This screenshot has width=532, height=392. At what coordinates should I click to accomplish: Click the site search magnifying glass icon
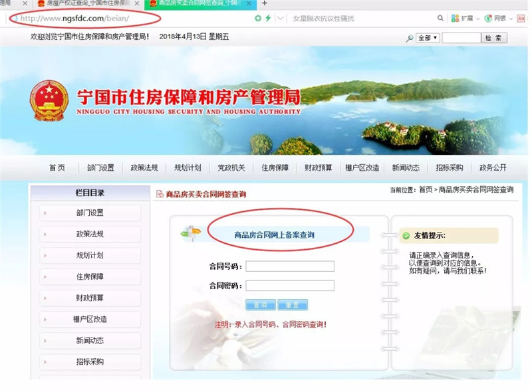pyautogui.click(x=410, y=38)
